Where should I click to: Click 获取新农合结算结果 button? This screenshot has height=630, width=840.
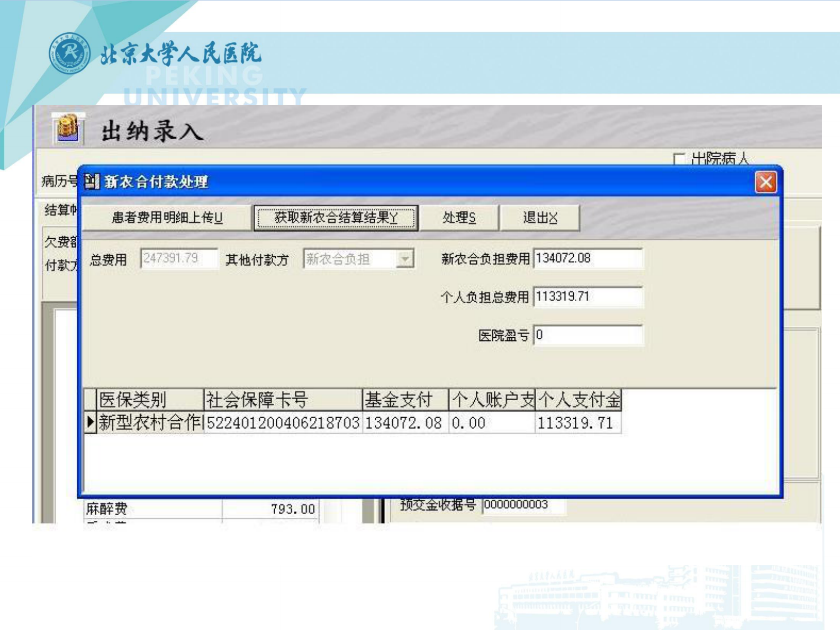pyautogui.click(x=336, y=218)
